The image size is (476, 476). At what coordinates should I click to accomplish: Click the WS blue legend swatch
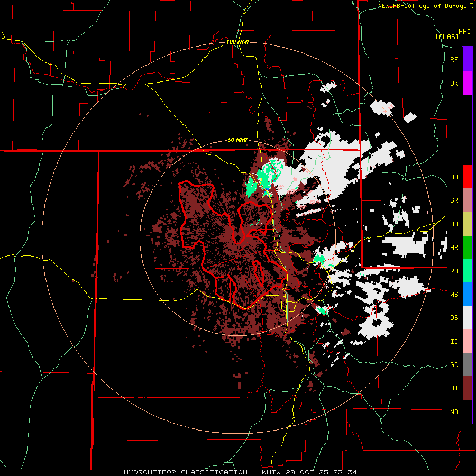(x=467, y=294)
